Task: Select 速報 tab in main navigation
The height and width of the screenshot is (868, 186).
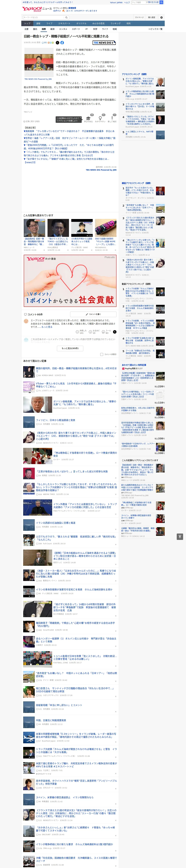Action: tap(38, 24)
